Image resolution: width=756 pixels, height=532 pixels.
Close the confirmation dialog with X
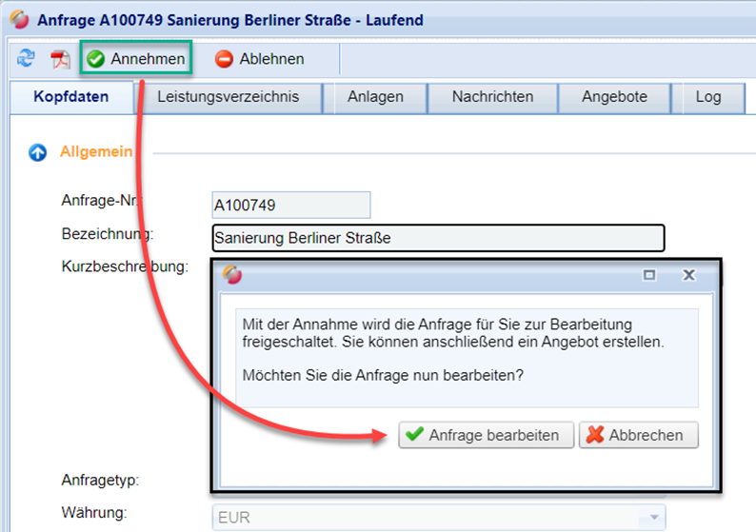(689, 275)
